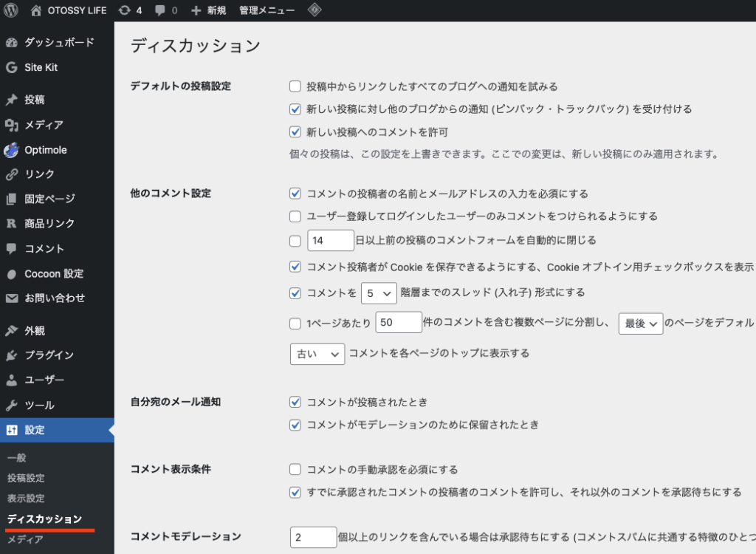Image resolution: width=756 pixels, height=554 pixels.
Task: Open Cocoon 設定 in the sidebar
Action: pos(54,273)
